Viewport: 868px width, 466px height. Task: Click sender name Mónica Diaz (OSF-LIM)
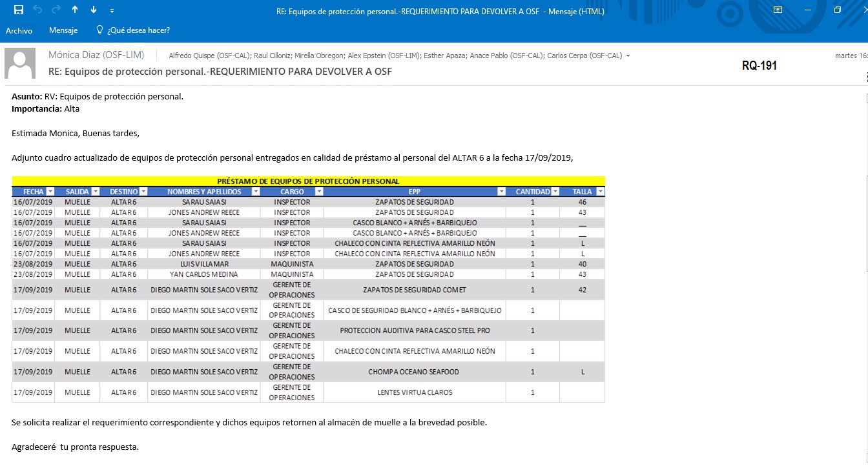point(96,55)
